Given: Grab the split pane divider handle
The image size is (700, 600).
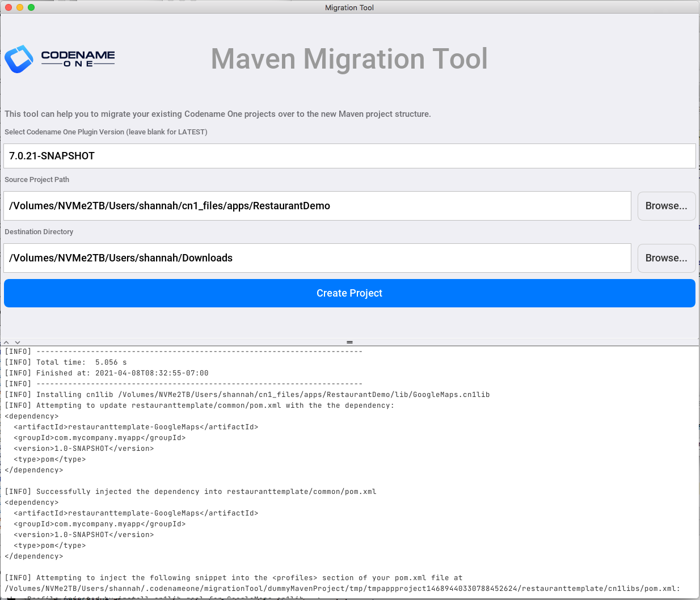Looking at the screenshot, I should (x=349, y=343).
